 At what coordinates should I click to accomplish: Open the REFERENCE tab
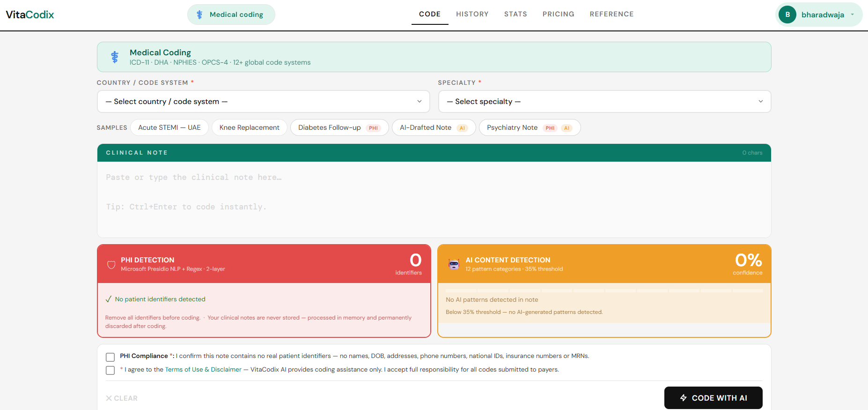611,14
